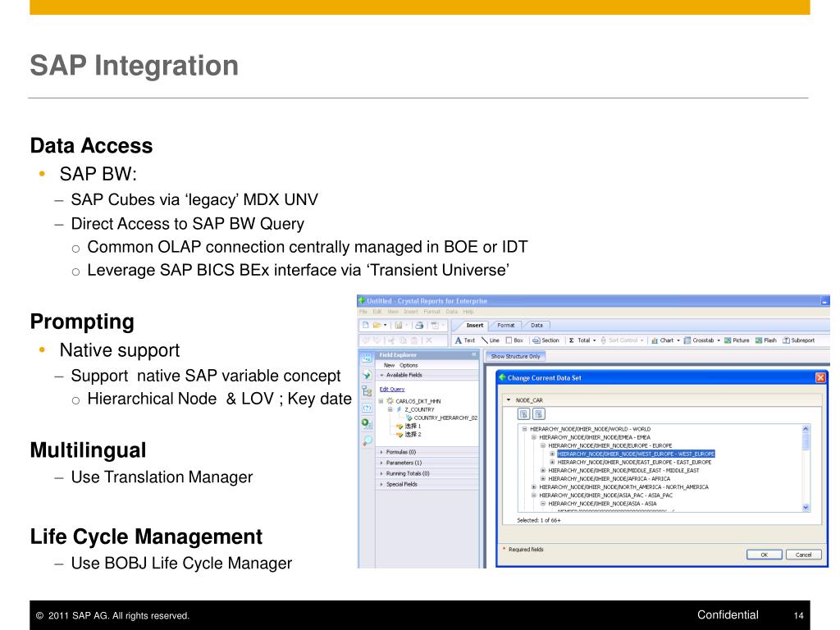This screenshot has width=840, height=630.
Task: Click the Open folder icon in toolbar
Action: tap(377, 325)
